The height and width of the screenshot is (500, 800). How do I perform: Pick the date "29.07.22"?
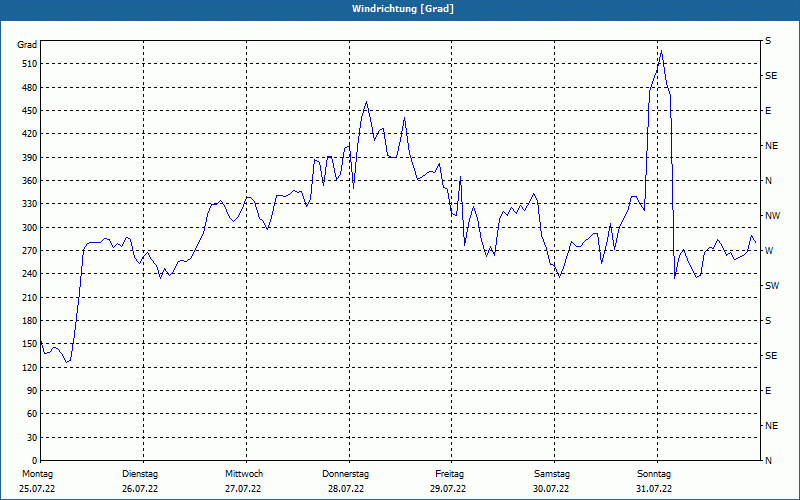[448, 489]
